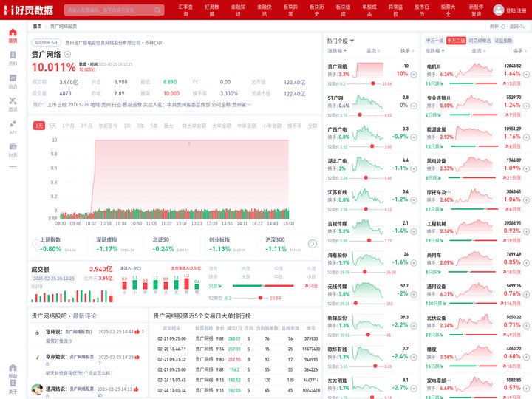The width and height of the screenshot is (532, 399).
Task: Select the 1个月 chart range
Action: pos(68,126)
